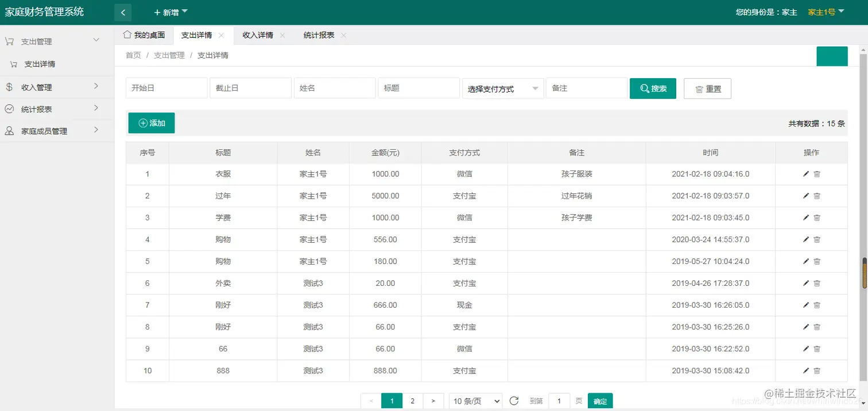Open the 选择支付方式 dropdown
This screenshot has height=411, width=868.
(x=503, y=88)
